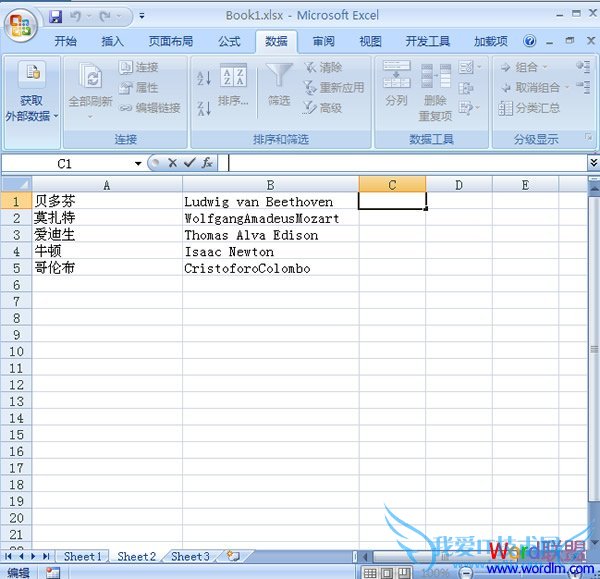Switch to the Sheet2 tab
The image size is (600, 579).
pos(137,556)
